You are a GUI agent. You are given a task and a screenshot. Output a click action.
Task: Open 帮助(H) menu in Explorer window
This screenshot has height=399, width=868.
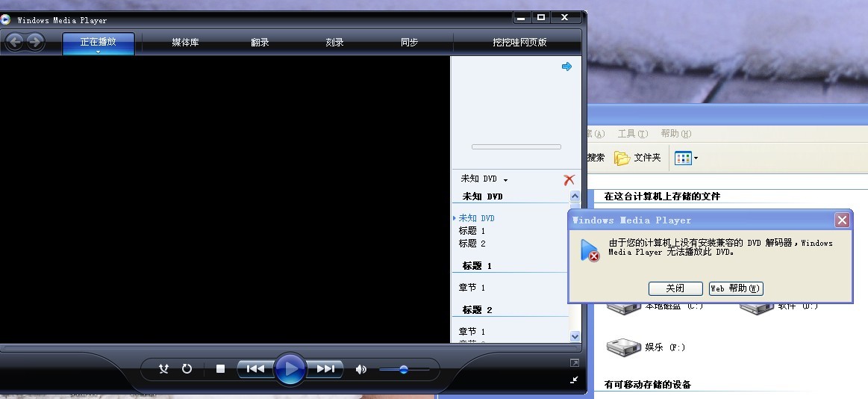676,134
